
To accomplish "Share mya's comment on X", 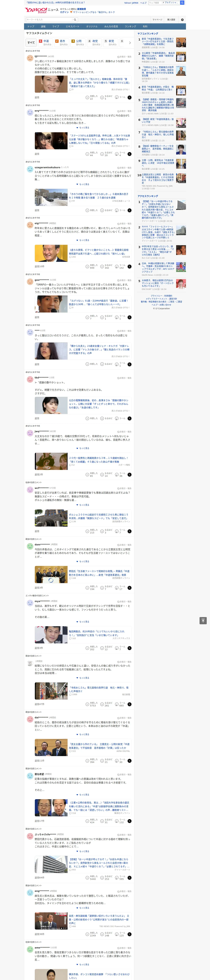I will (130, 648).
